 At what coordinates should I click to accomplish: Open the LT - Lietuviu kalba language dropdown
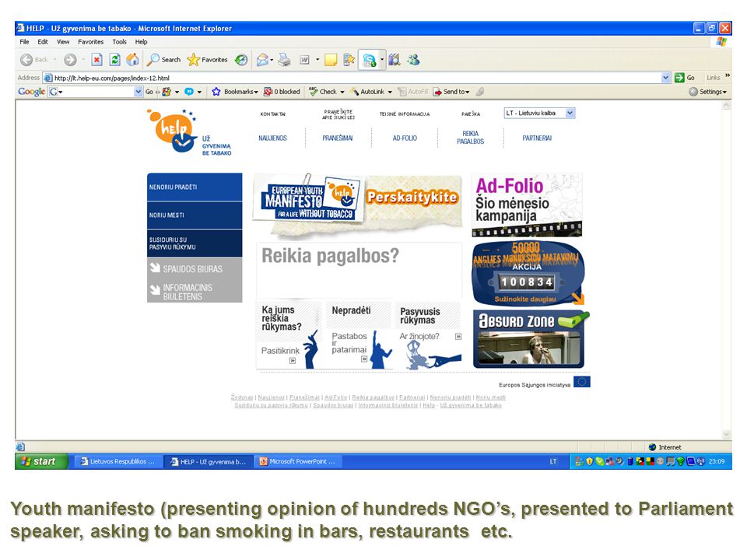point(570,113)
